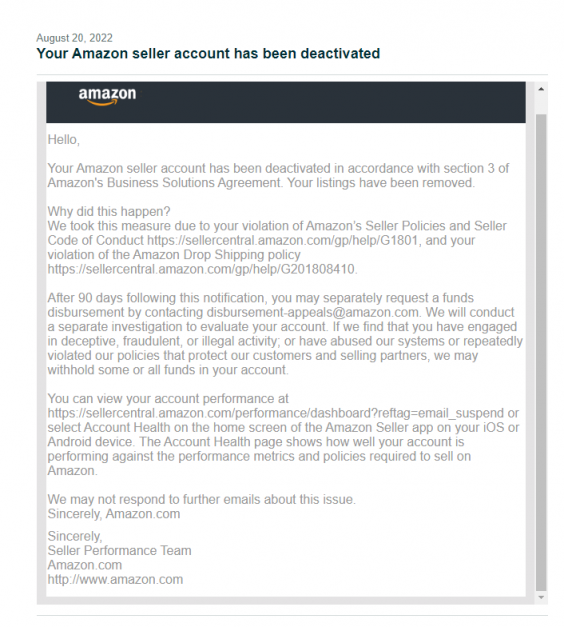Open the Drop Shipping policy G201808410 link

coord(201,269)
